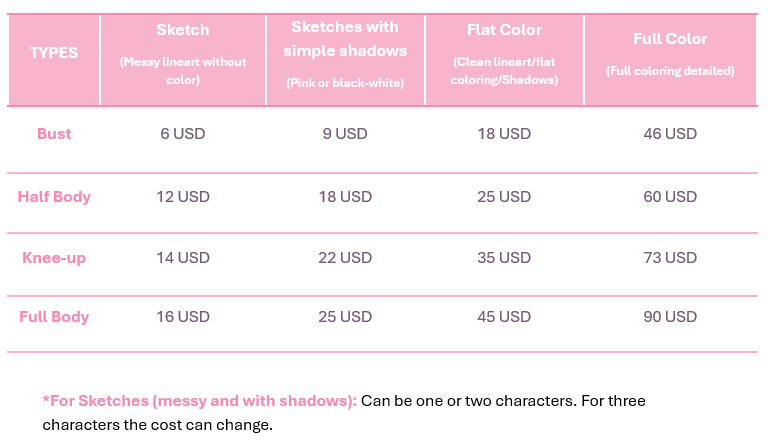Image resolution: width=768 pixels, height=447 pixels.
Task: Click the Full Color column header
Action: tap(670, 39)
